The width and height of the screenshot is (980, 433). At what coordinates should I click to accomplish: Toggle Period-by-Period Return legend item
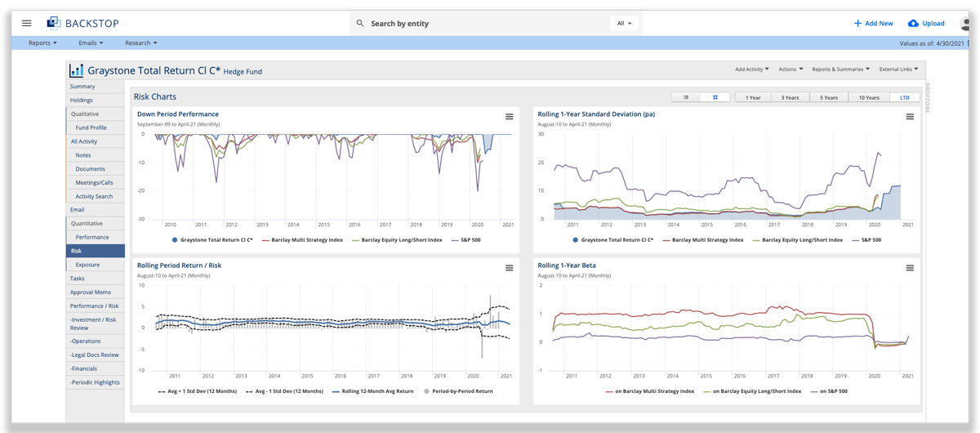point(460,391)
